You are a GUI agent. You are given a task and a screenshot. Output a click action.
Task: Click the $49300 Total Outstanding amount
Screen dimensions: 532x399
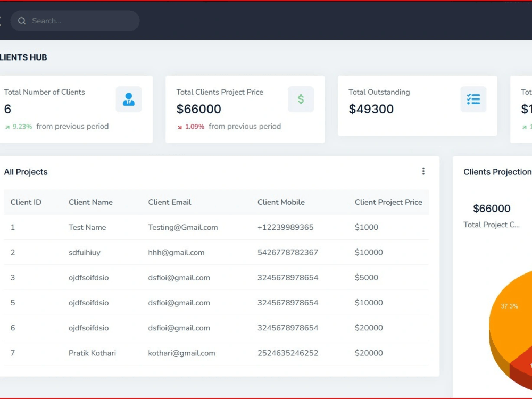tap(371, 109)
